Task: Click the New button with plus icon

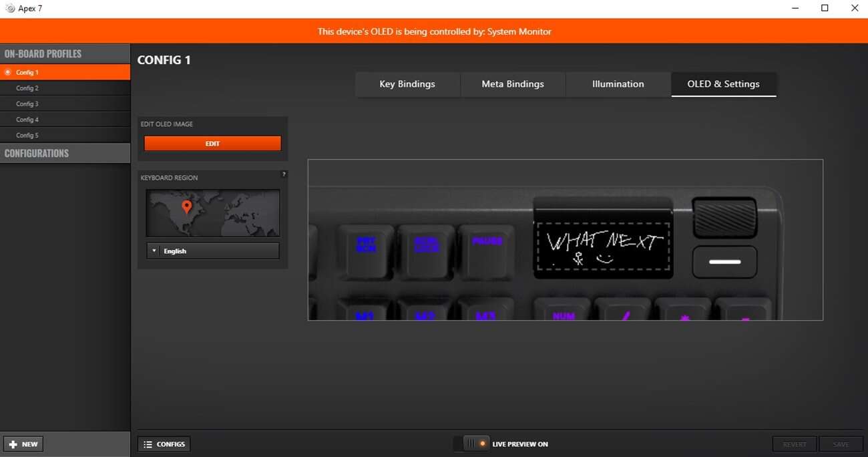Action: coord(23,444)
